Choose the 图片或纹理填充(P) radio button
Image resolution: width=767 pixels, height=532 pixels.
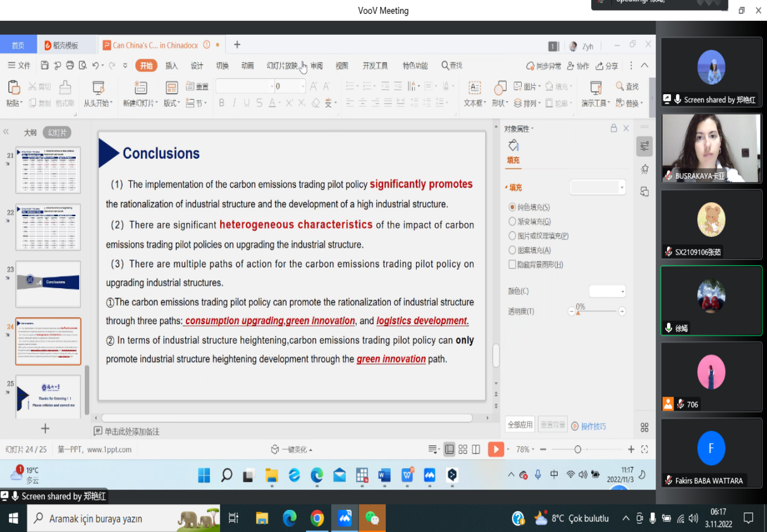[x=513, y=236]
